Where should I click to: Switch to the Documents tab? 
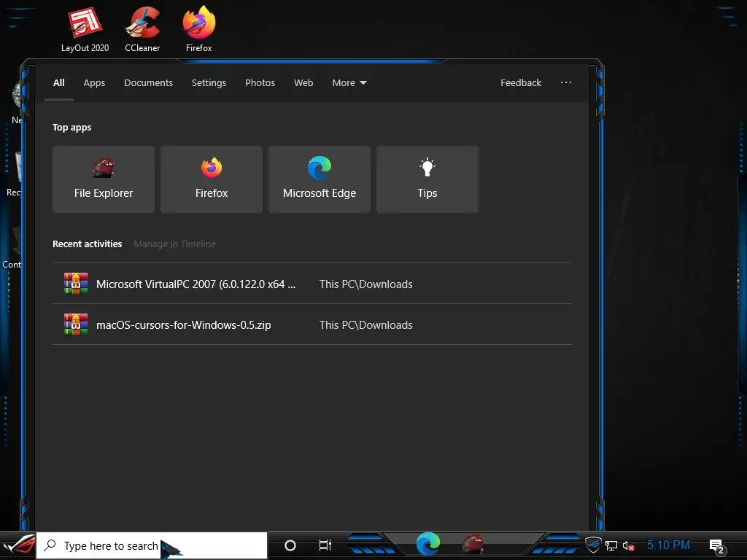point(149,83)
